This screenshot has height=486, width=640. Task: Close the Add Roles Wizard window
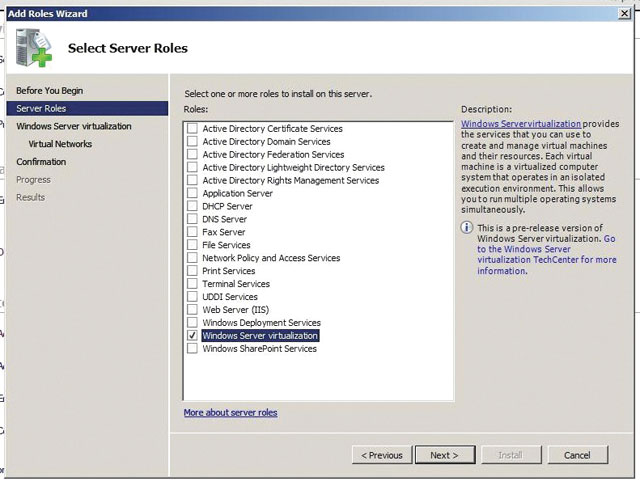(x=625, y=13)
